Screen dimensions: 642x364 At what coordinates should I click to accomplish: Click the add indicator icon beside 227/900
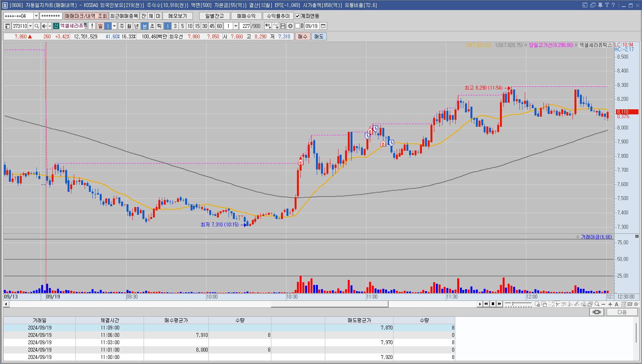point(268,26)
